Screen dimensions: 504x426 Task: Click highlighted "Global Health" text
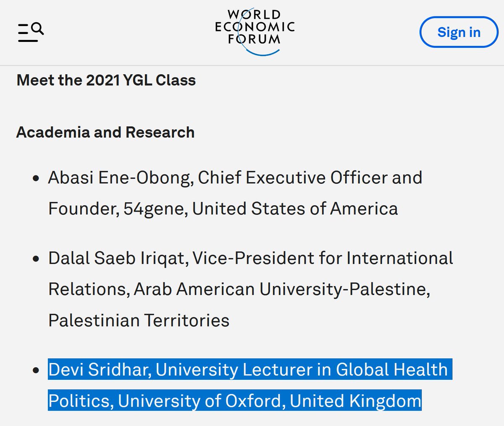tap(392, 370)
